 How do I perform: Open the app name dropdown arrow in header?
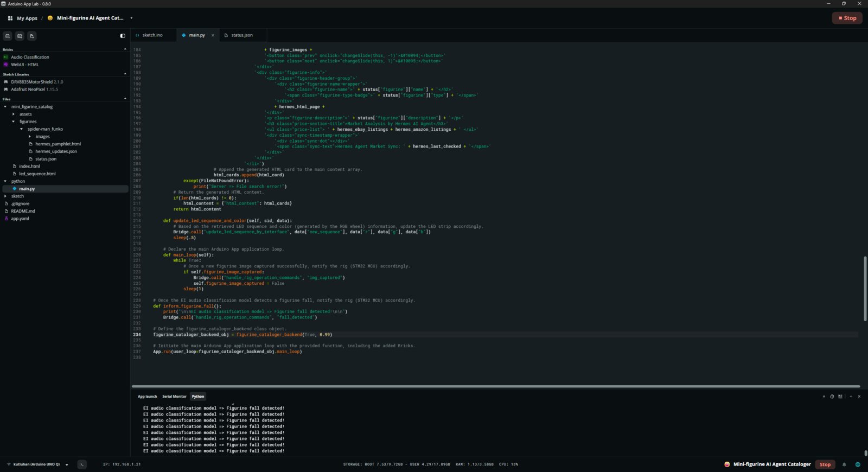[131, 18]
